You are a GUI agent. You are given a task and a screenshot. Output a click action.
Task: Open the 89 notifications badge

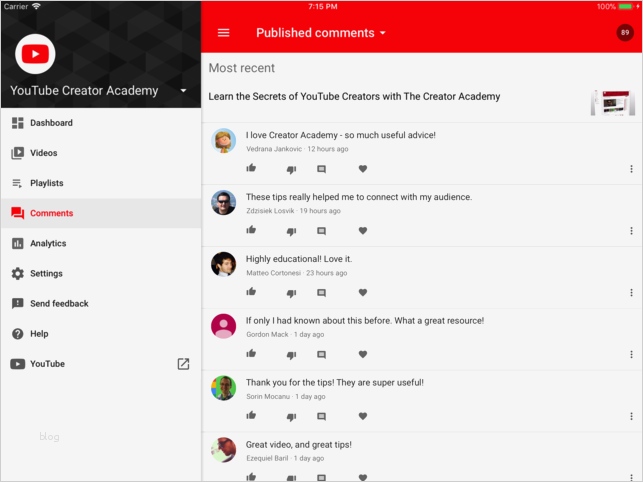coord(625,32)
